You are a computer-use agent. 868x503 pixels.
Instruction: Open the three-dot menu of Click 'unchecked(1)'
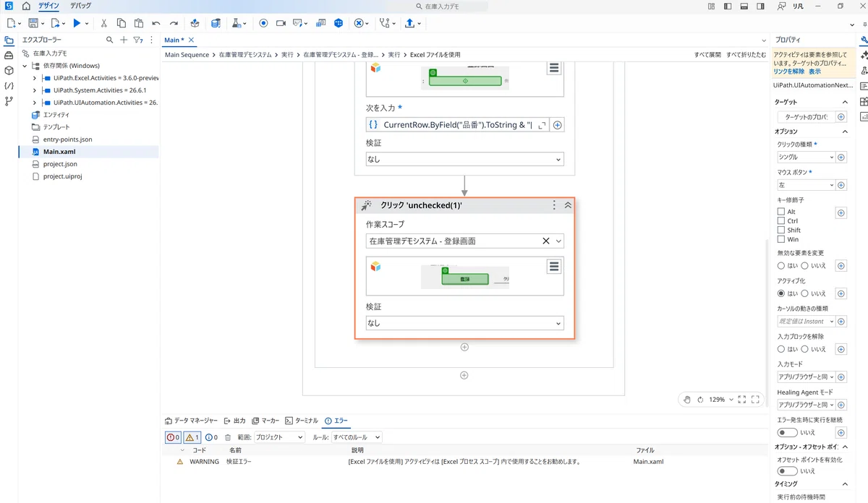coord(554,205)
